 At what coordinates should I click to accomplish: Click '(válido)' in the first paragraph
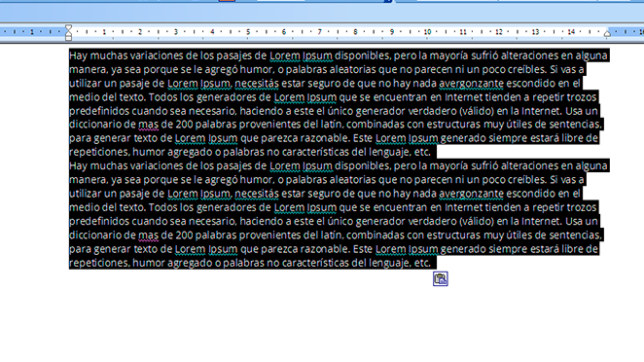pos(476,111)
